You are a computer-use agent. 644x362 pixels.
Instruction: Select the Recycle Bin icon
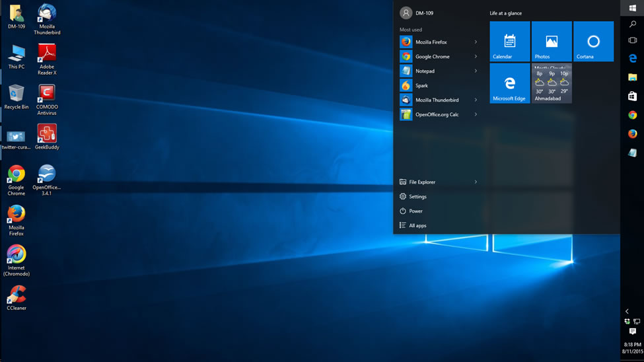point(17,97)
